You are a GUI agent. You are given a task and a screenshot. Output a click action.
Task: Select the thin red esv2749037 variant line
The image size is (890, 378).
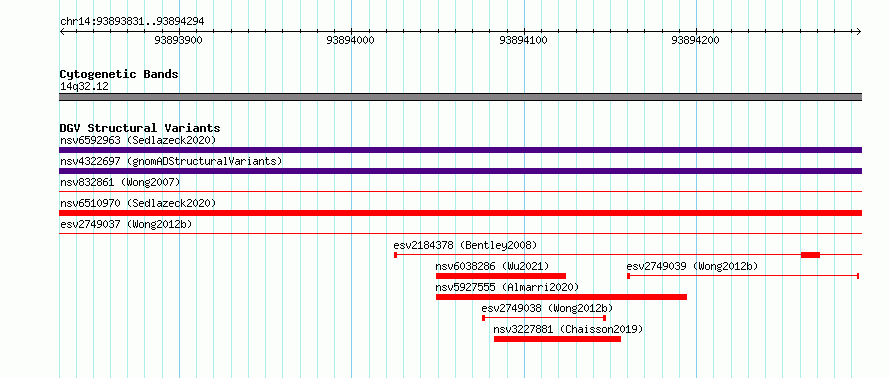[x=460, y=234]
